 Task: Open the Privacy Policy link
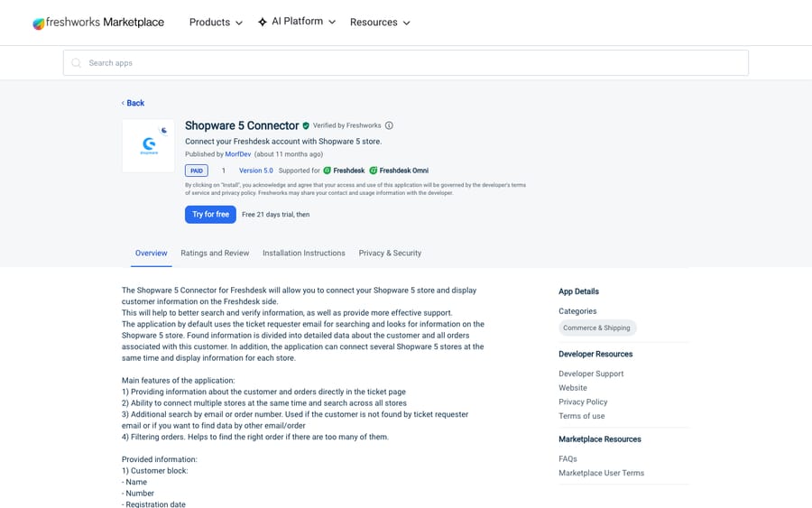click(583, 402)
